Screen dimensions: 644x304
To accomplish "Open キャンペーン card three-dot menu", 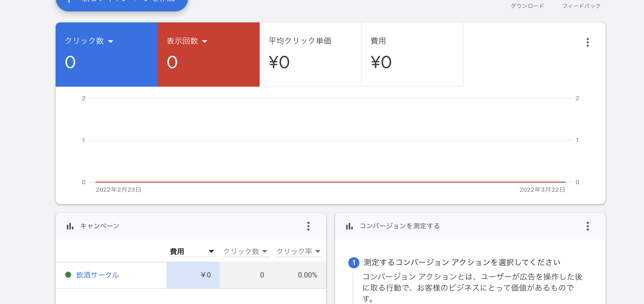I will (x=308, y=226).
